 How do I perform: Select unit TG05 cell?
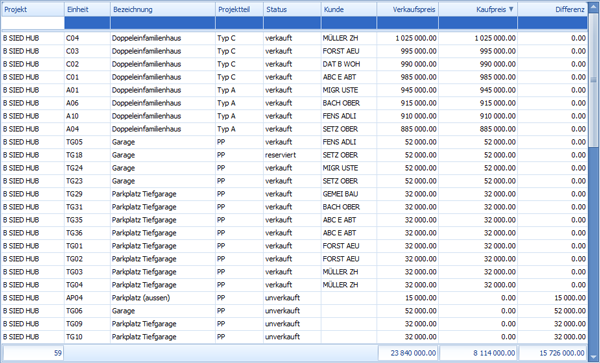(87, 142)
